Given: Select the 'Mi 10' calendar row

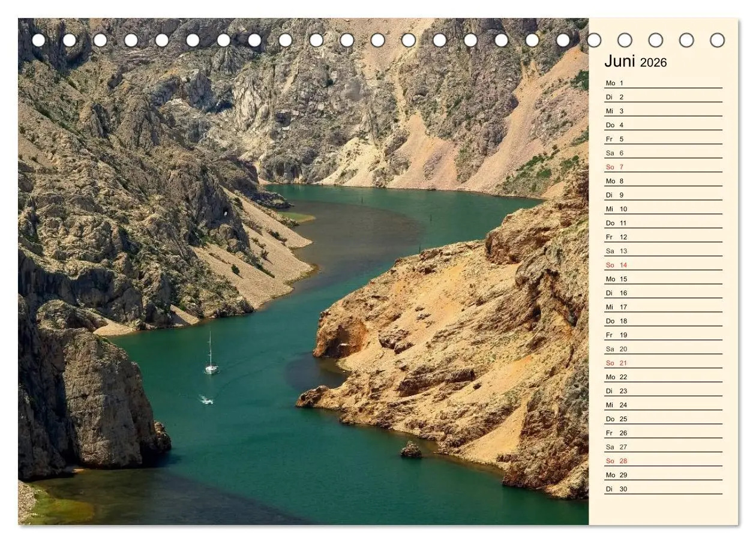Looking at the screenshot, I should click(663, 209).
